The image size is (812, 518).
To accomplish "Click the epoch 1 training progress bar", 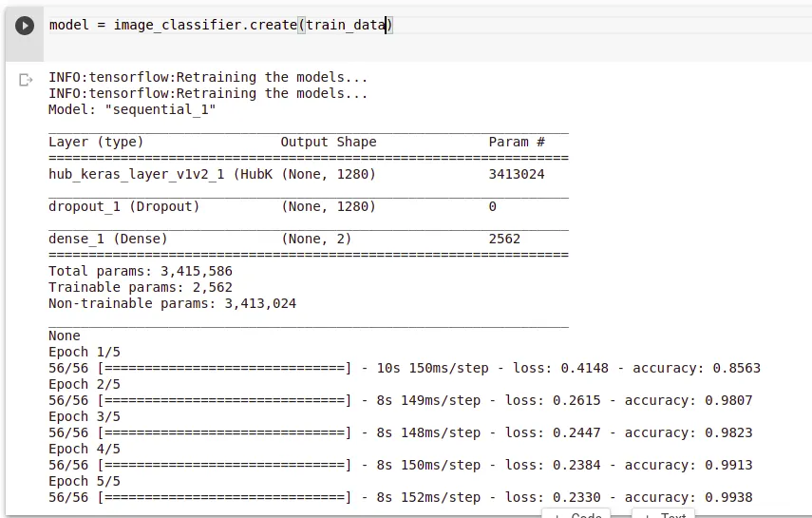I will click(224, 368).
